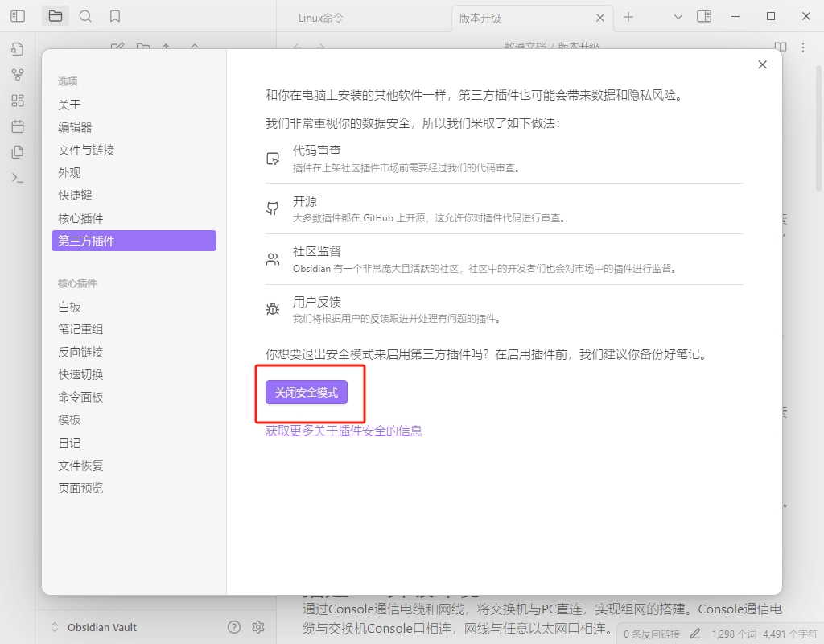
Task: Open the editor more-options三点菜单
Action: point(802,48)
